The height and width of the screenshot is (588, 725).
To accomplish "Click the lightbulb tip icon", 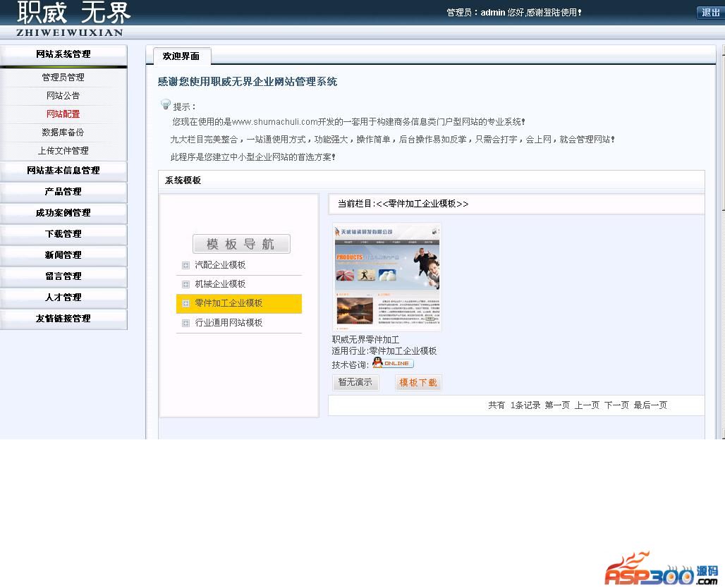I will [x=166, y=104].
